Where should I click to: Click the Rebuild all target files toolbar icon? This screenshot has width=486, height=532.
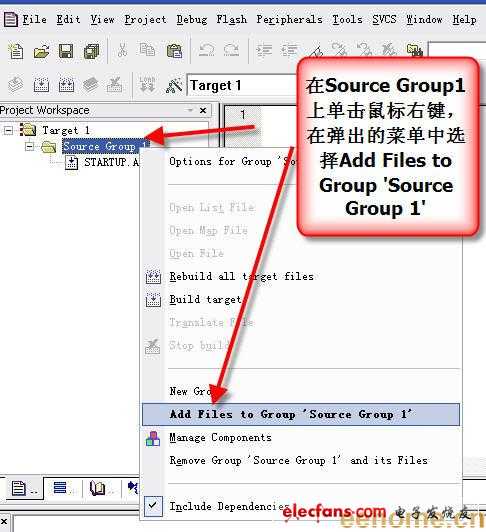(66, 85)
